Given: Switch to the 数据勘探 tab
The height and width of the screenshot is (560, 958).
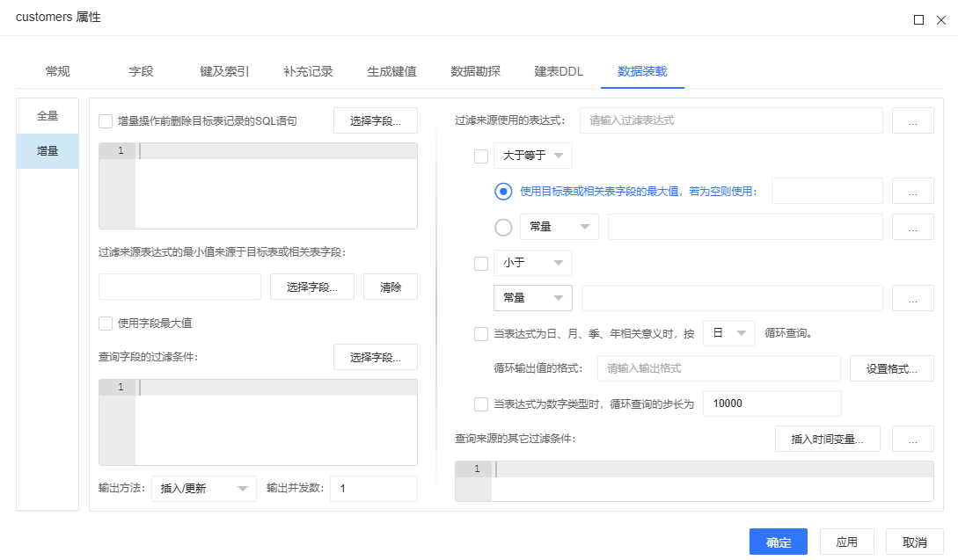Looking at the screenshot, I should [x=475, y=71].
